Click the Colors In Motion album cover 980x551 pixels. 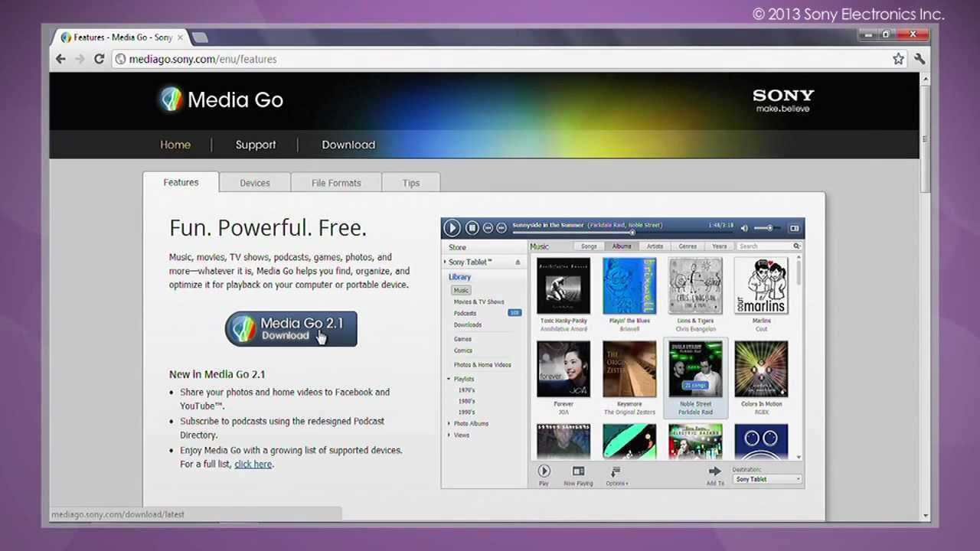[x=761, y=370]
